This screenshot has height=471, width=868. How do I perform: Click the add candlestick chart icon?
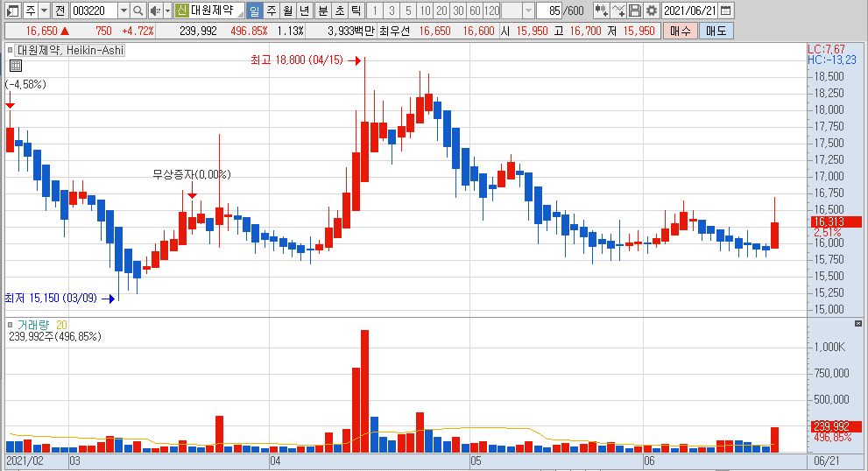pos(601,10)
